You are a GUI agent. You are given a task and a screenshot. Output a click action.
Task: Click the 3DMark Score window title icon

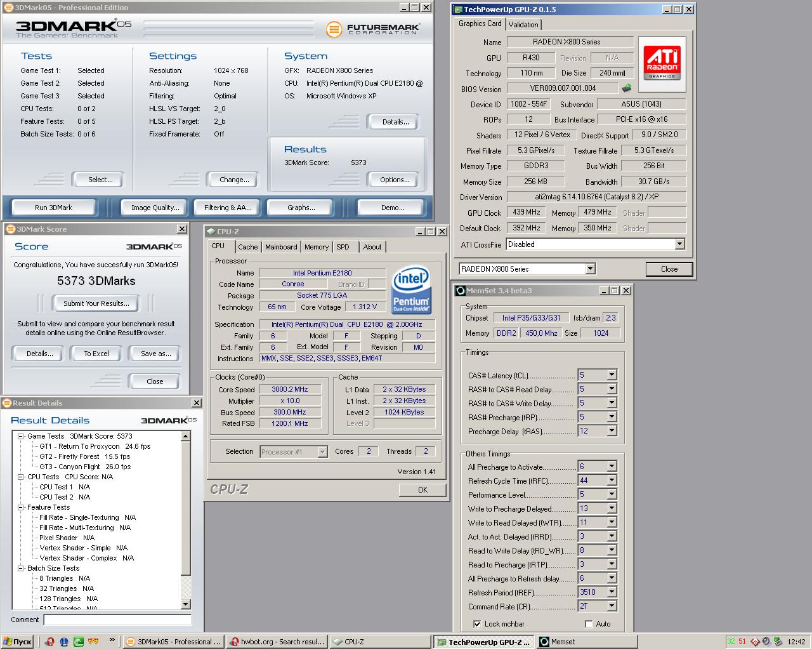pos(10,229)
